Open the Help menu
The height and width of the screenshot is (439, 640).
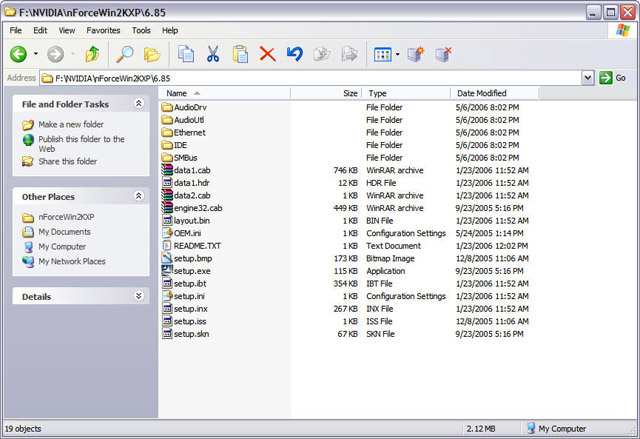pyautogui.click(x=170, y=30)
